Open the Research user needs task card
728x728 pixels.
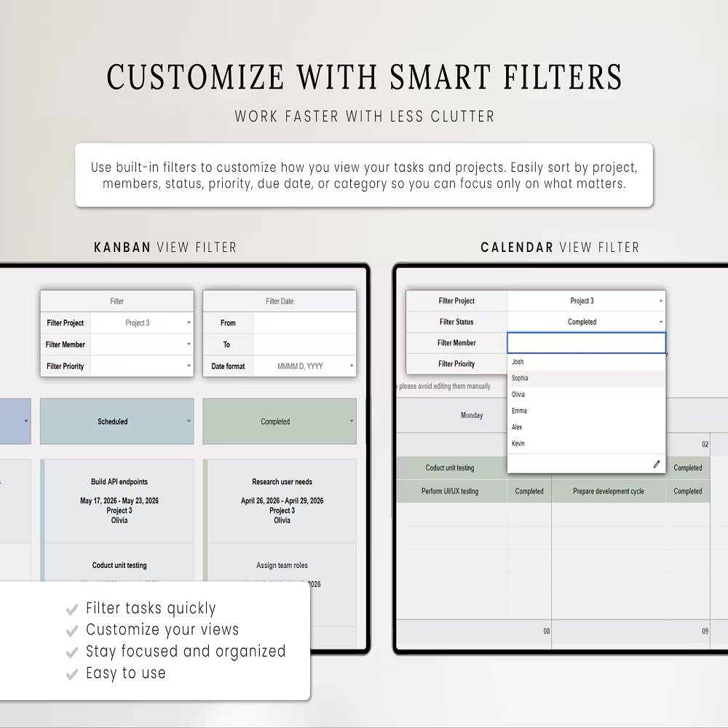pyautogui.click(x=282, y=501)
